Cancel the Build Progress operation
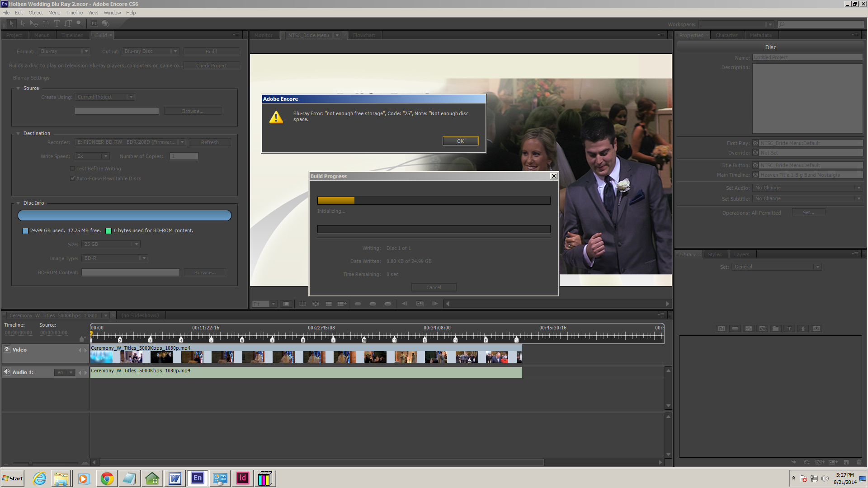The width and height of the screenshot is (868, 488). [434, 287]
